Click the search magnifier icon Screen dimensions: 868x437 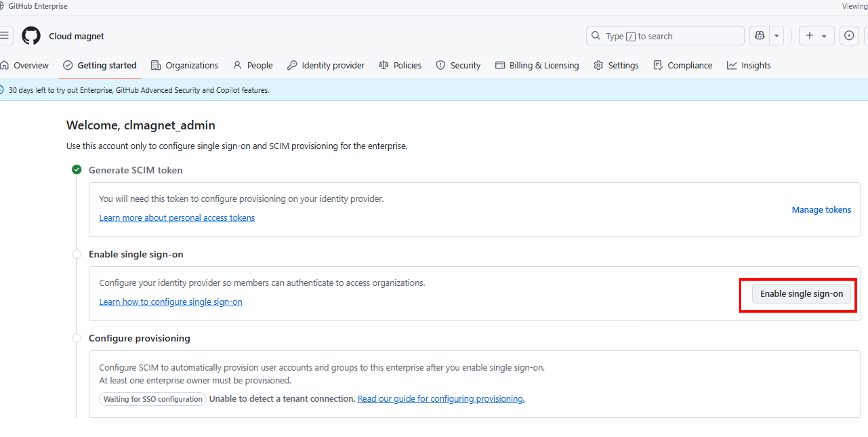[596, 36]
